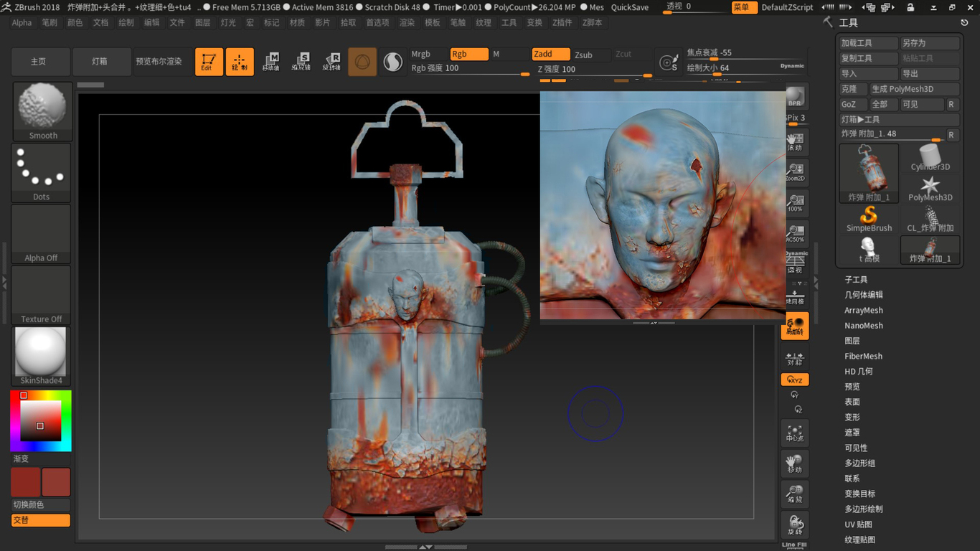The height and width of the screenshot is (551, 980).
Task: Toggle the 交替 alternate color button
Action: 41,520
